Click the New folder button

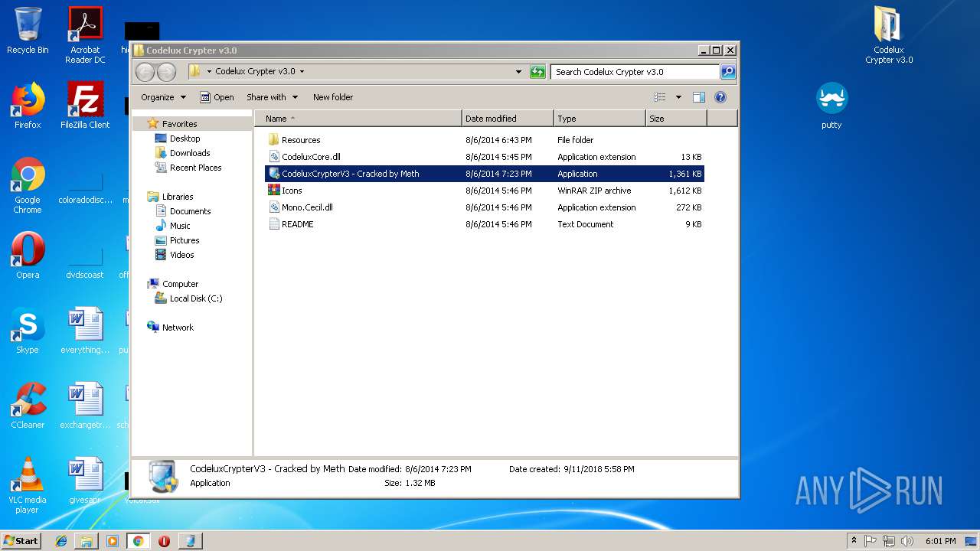click(333, 97)
